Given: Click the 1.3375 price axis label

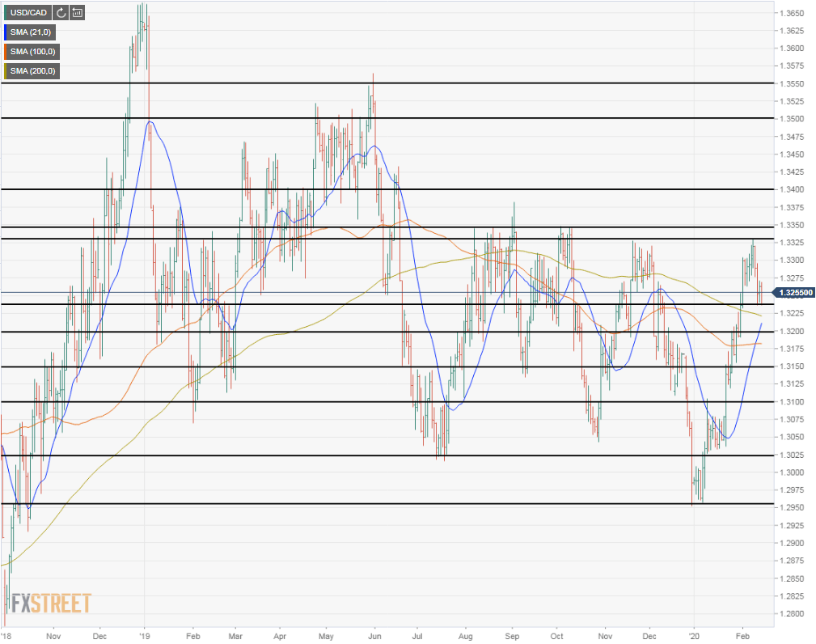Looking at the screenshot, I should (791, 207).
